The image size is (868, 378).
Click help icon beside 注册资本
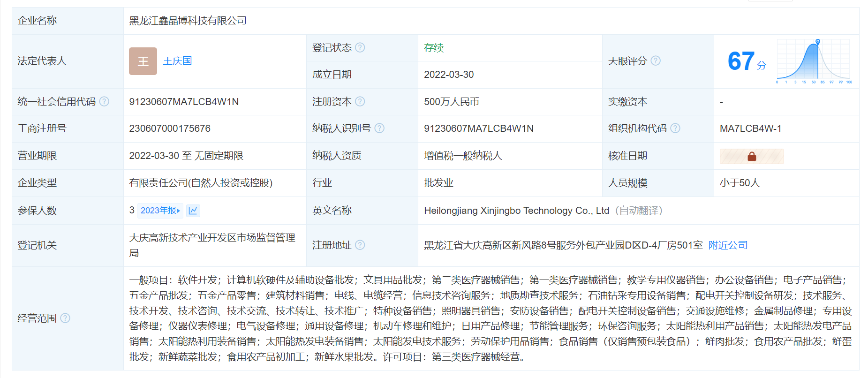pyautogui.click(x=360, y=101)
